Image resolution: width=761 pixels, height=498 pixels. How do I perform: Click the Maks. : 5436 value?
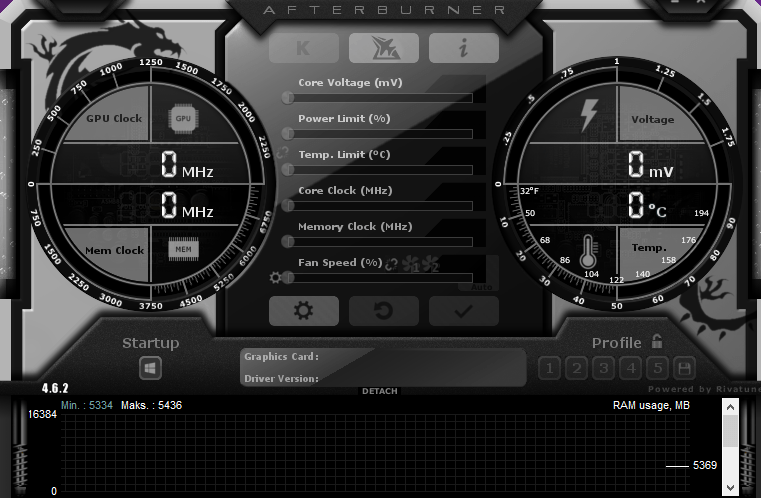coord(151,405)
